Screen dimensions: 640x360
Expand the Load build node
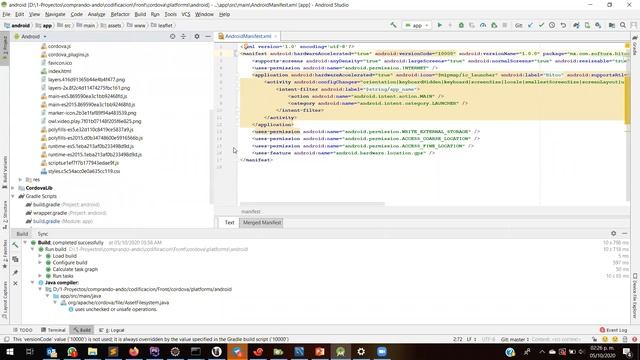(x=40, y=256)
